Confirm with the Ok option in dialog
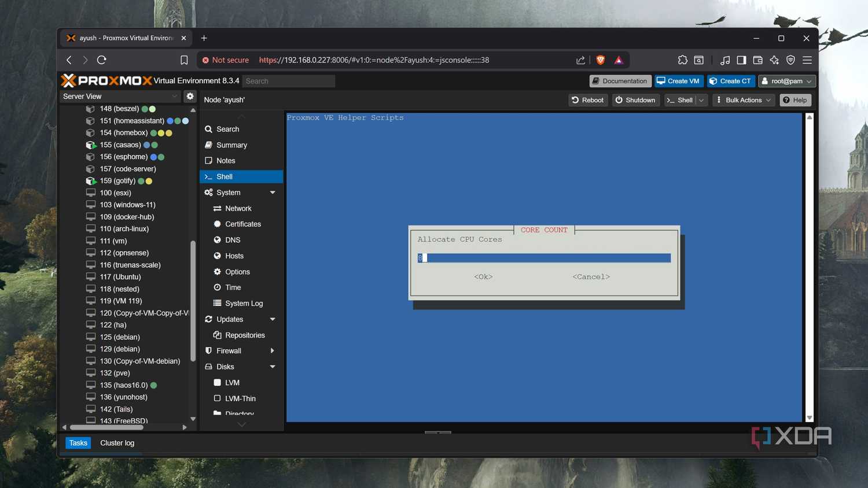Screen dimensions: 868x488 pyautogui.click(x=483, y=277)
